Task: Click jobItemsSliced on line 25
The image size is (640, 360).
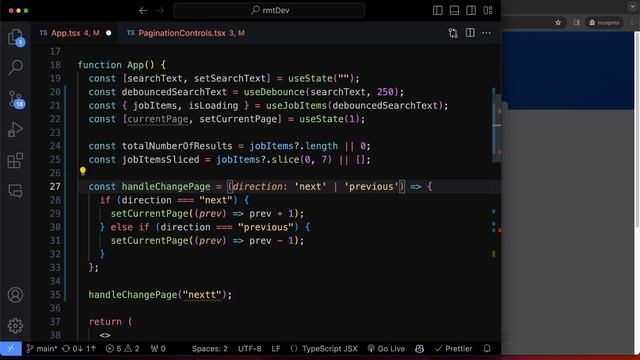Action: 160,160
